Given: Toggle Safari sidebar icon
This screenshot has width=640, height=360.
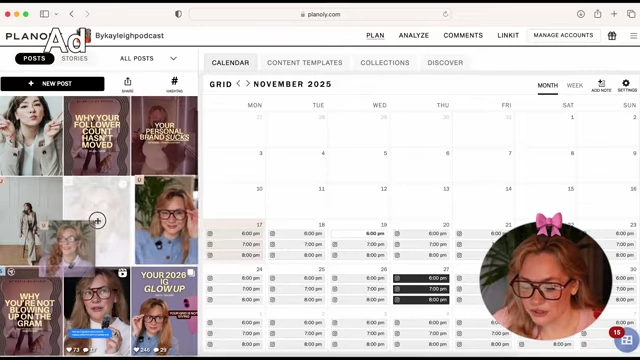Looking at the screenshot, I should point(44,14).
